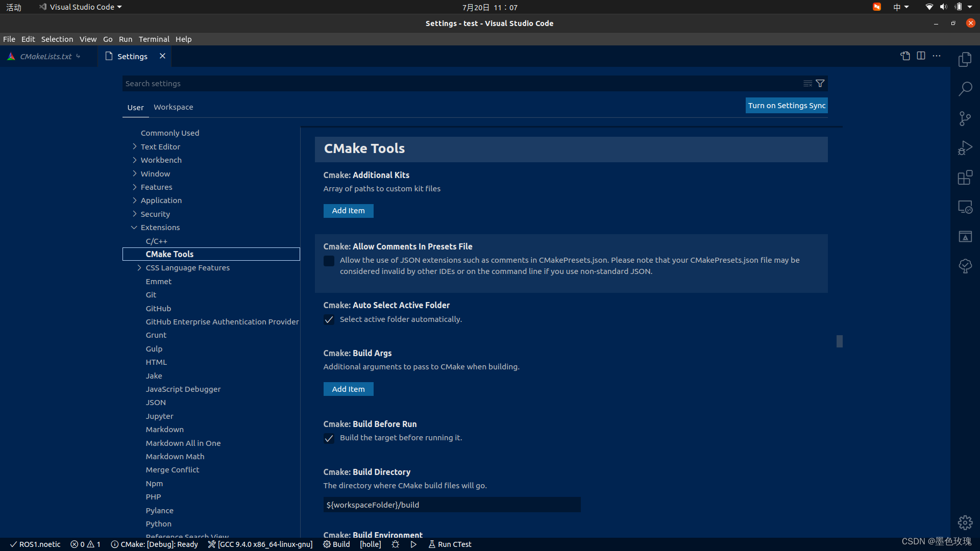980x551 pixels.
Task: Open the Extensions view icon
Action: tap(965, 178)
